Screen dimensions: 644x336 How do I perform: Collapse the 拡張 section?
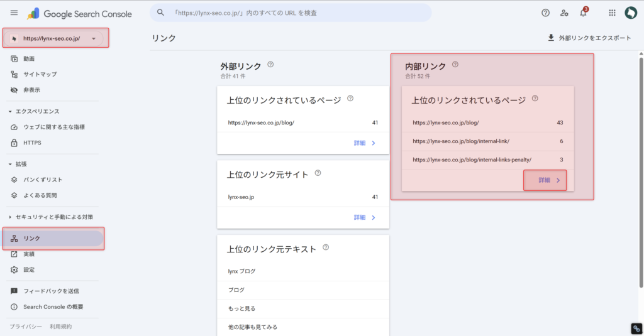[10, 164]
